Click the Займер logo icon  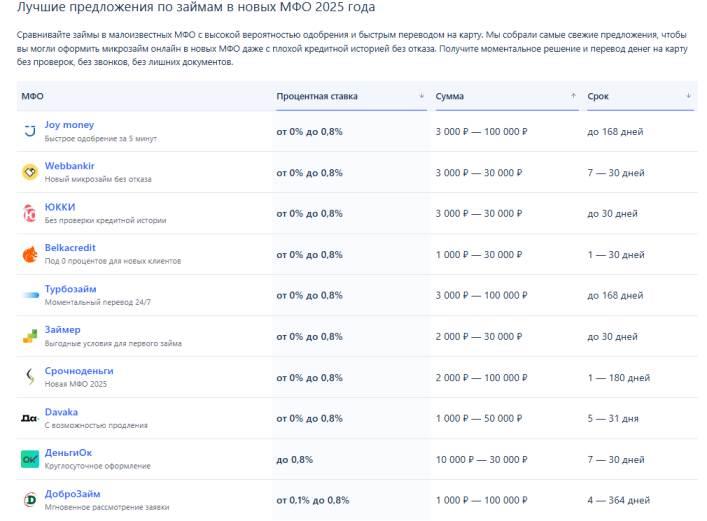coord(29,336)
